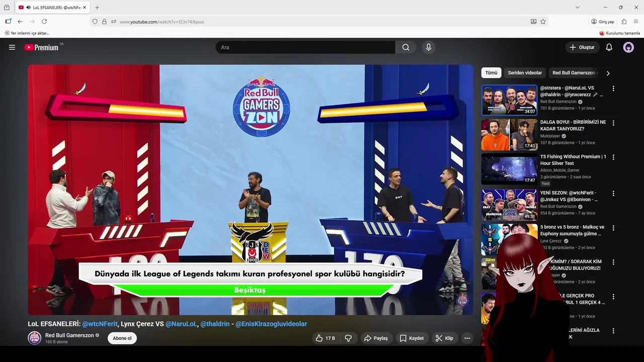Switch to the LoL EFSANELERİ browser tab
Viewport: 644px width, 362px height.
52,8
